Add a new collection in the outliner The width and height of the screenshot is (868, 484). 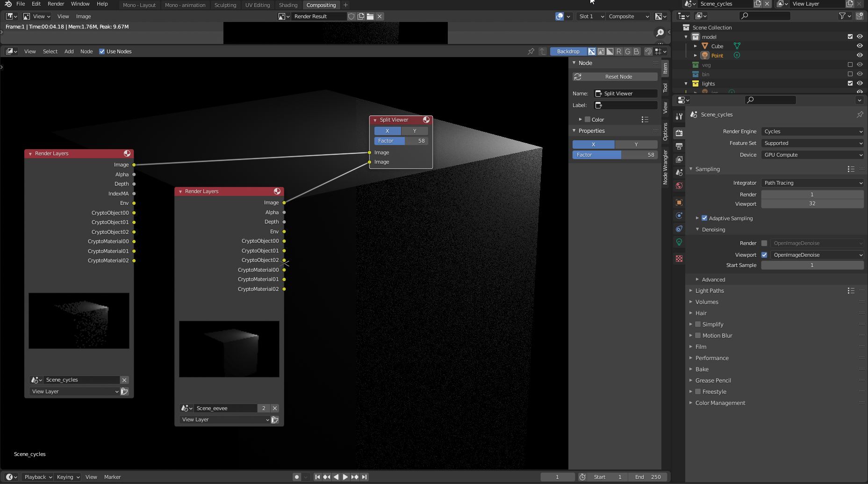[859, 16]
